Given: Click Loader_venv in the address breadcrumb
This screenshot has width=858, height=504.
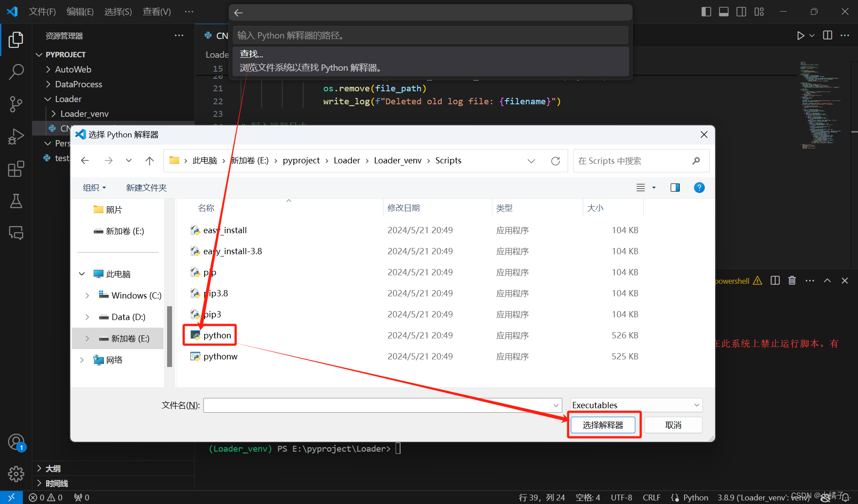Looking at the screenshot, I should (x=398, y=161).
